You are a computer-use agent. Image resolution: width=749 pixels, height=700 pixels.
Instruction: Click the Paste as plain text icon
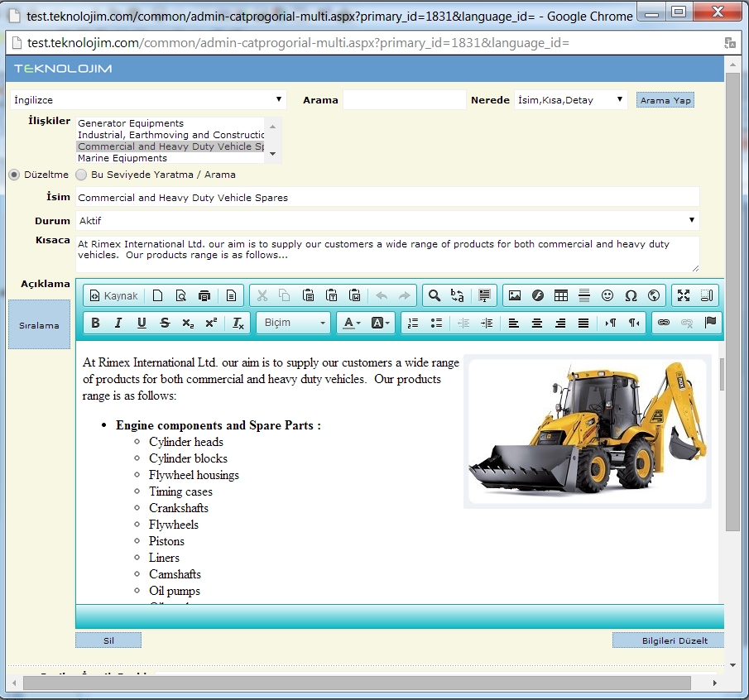(x=332, y=295)
